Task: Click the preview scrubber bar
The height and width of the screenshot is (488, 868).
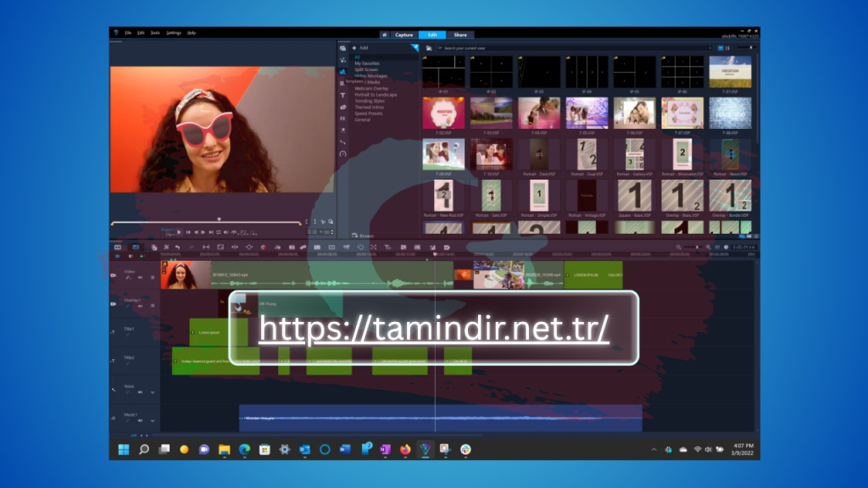Action: click(207, 223)
